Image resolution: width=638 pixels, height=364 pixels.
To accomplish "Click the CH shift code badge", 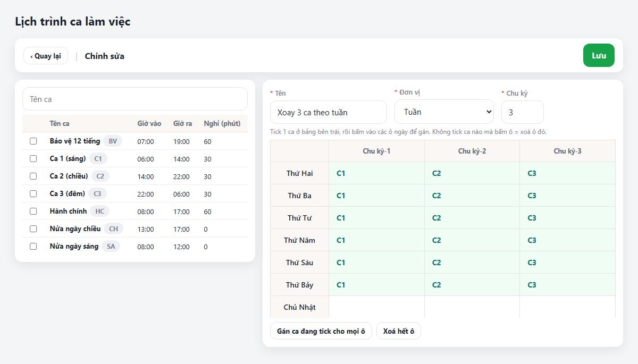I will 113,229.
